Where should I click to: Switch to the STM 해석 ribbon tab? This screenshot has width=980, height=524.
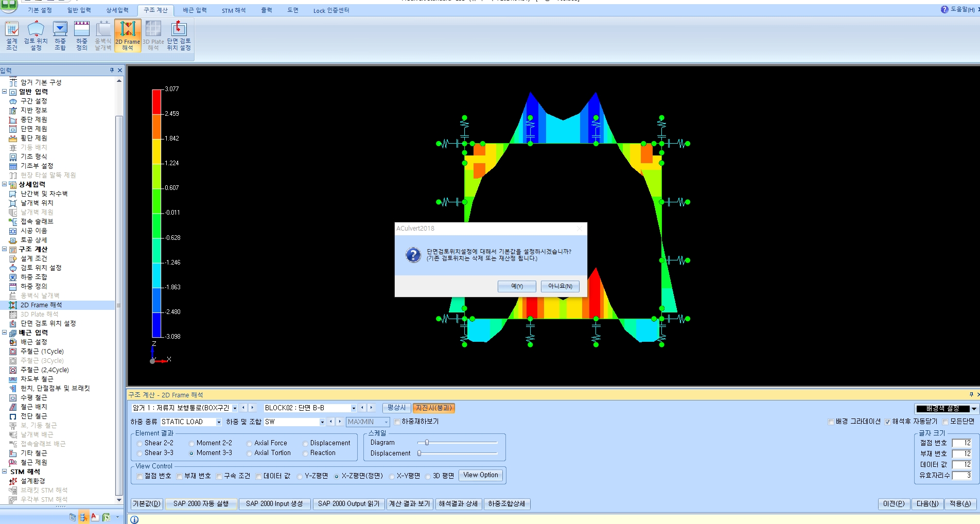[234, 10]
